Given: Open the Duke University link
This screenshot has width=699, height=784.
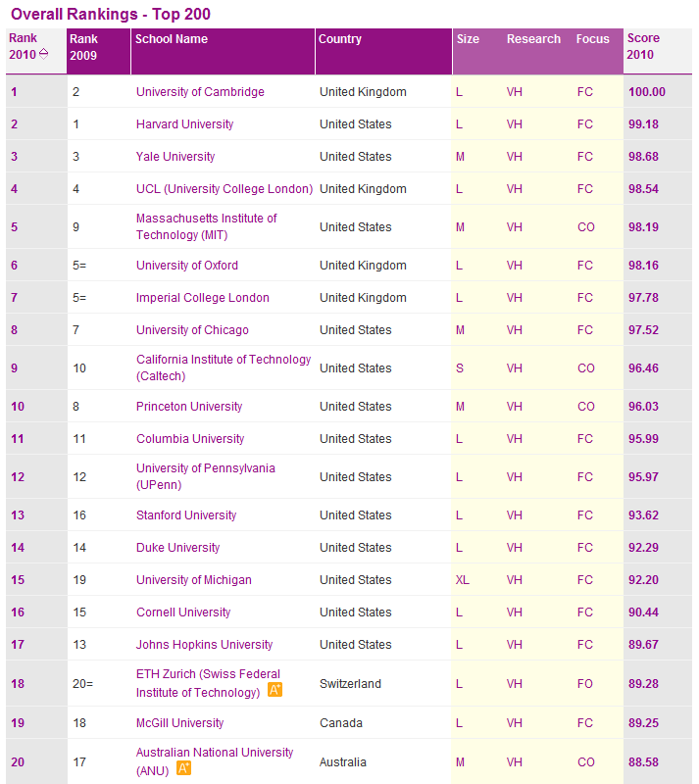Looking at the screenshot, I should [x=177, y=548].
